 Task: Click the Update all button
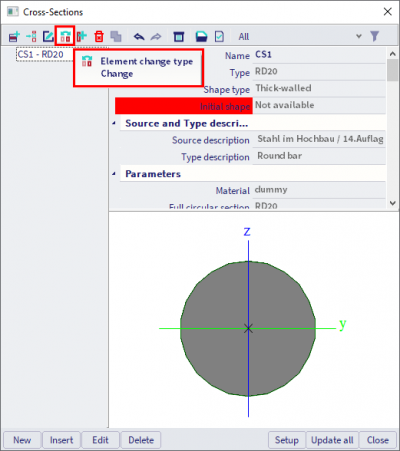coord(332,440)
